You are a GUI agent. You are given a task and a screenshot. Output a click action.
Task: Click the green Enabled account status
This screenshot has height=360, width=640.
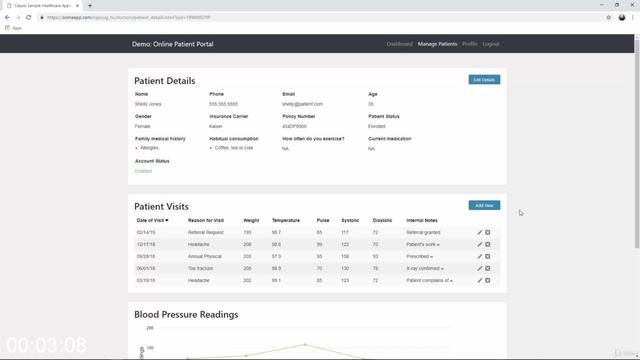[143, 171]
